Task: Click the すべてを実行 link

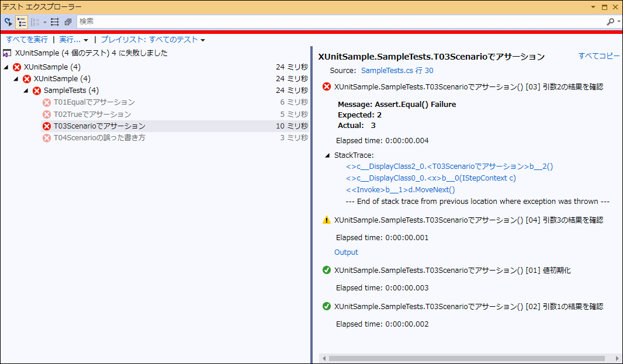Action: pos(27,40)
